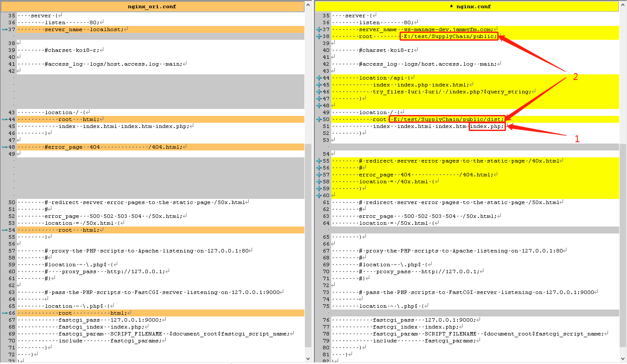Click 'listen 80;' in the right pane
Screen dimensions: 627x364
point(387,22)
